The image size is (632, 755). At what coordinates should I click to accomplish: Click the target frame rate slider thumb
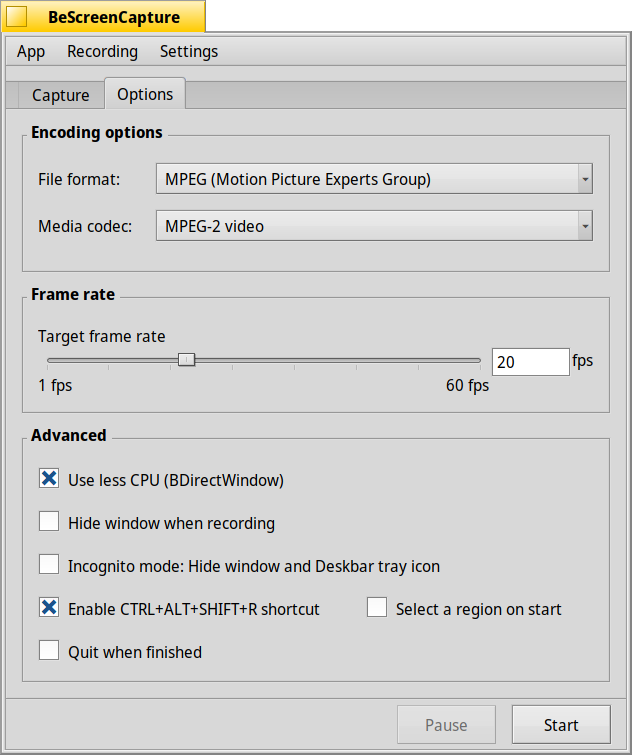[186, 360]
